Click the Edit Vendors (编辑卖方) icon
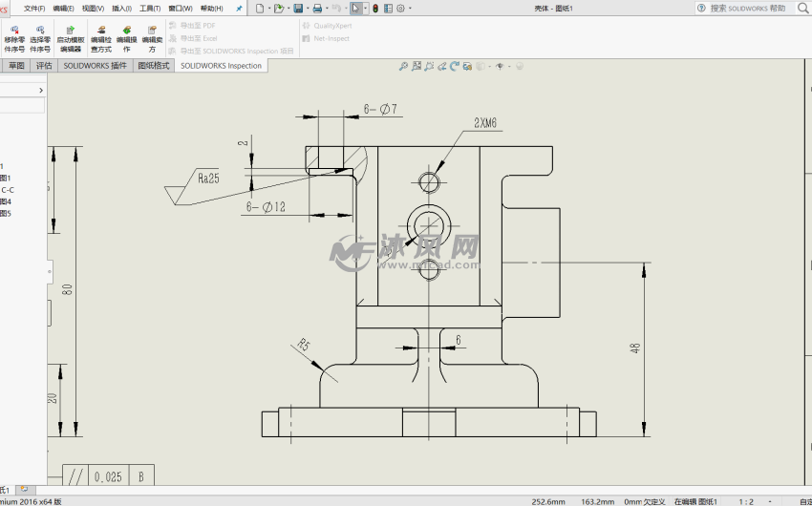Image resolution: width=812 pixels, height=506 pixels. (152, 38)
